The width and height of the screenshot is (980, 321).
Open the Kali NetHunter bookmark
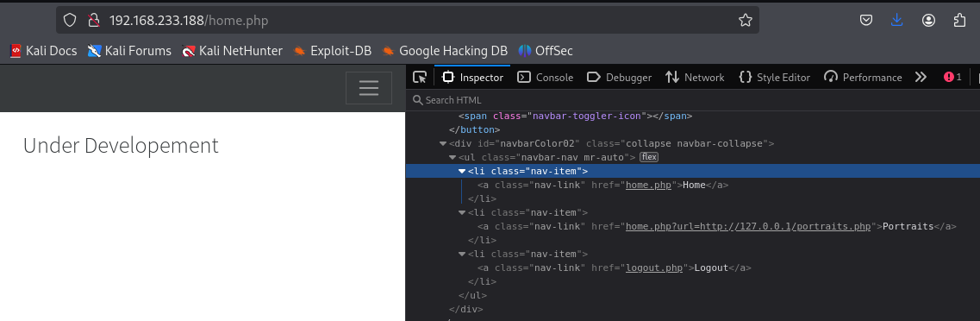[232, 51]
